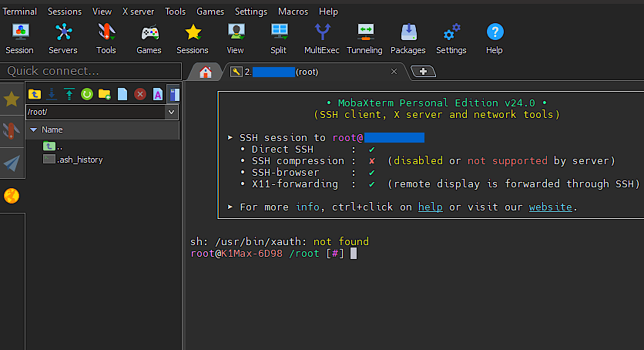The width and height of the screenshot is (644, 350).
Task: Open the Tunneling toolbar icon
Action: coord(364,39)
